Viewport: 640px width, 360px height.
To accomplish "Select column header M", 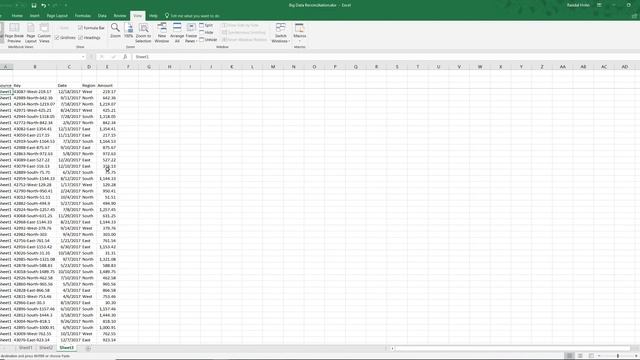I will (x=273, y=67).
